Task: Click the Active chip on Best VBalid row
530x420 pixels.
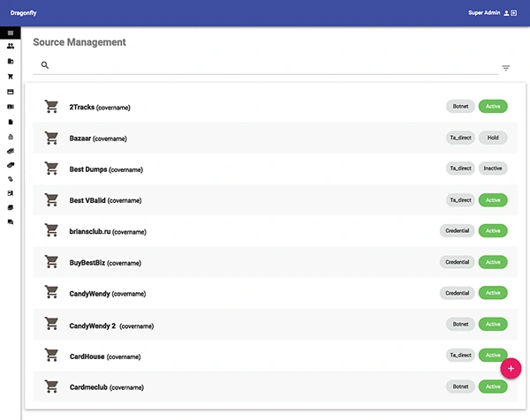Action: [493, 200]
